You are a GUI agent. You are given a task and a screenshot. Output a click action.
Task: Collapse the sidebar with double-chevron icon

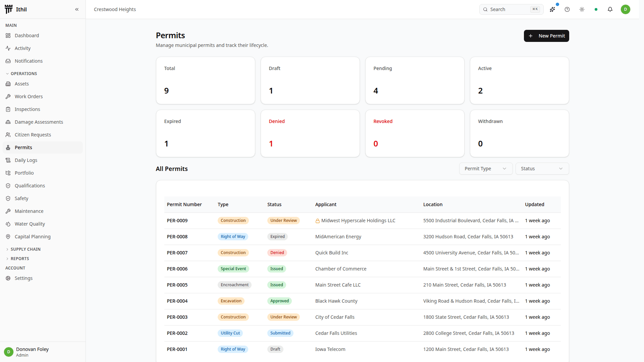tap(77, 9)
